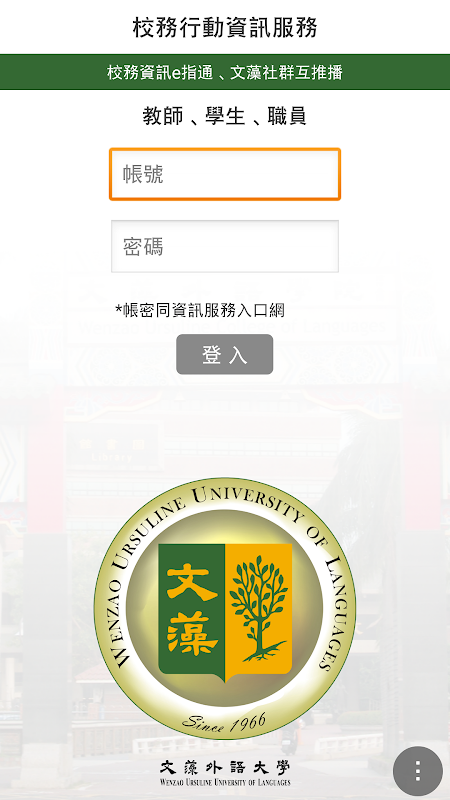Image resolution: width=450 pixels, height=800 pixels.
Task: Click the 教師、學生、職員 heading
Action: (x=224, y=116)
